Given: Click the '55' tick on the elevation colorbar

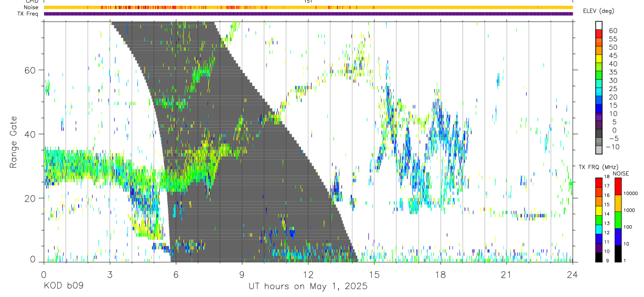Looking at the screenshot, I should (x=612, y=39).
